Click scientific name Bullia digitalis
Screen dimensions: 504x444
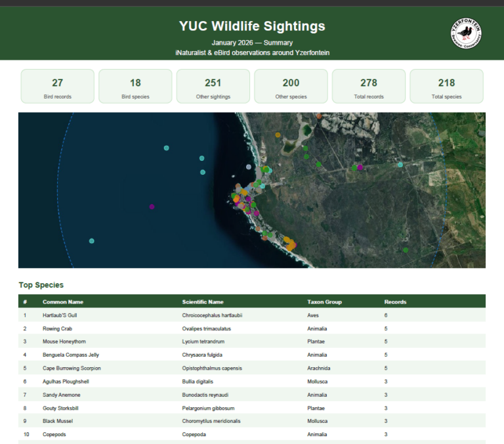click(198, 382)
